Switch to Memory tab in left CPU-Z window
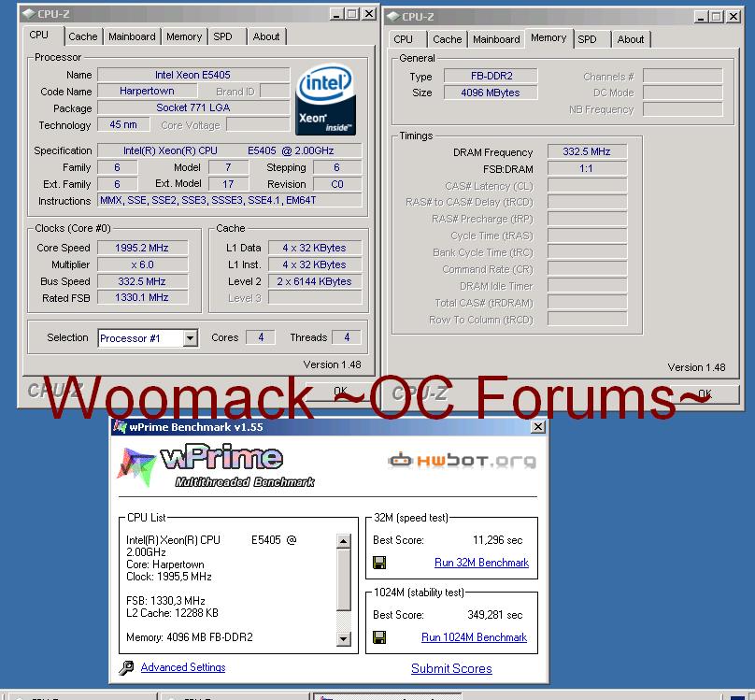This screenshot has height=700, width=755. click(x=184, y=36)
